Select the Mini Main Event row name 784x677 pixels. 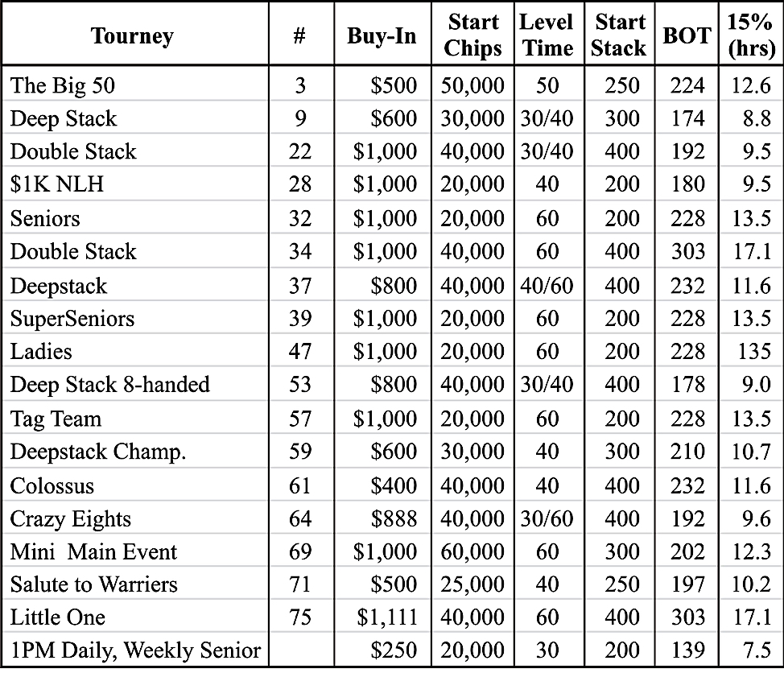93,552
